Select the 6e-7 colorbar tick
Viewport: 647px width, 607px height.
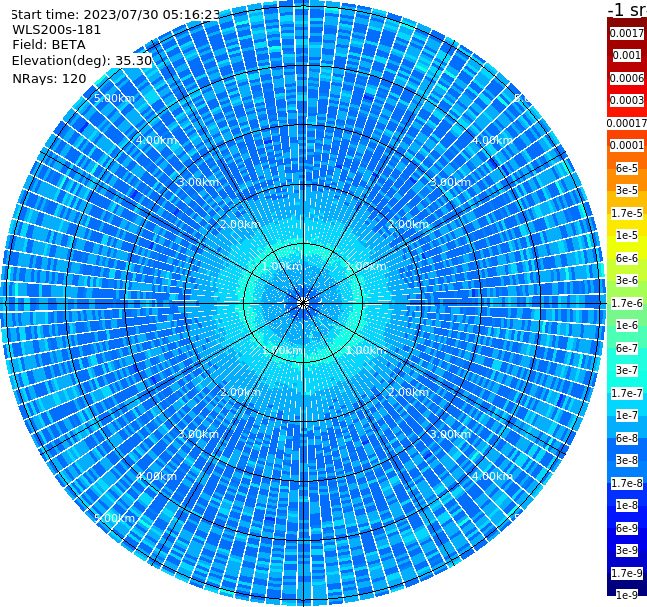[x=627, y=348]
